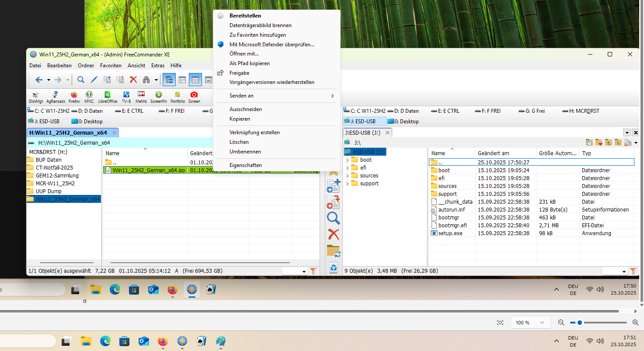Launch the red Screen camera shortcut
The height and width of the screenshot is (351, 644).
194,97
